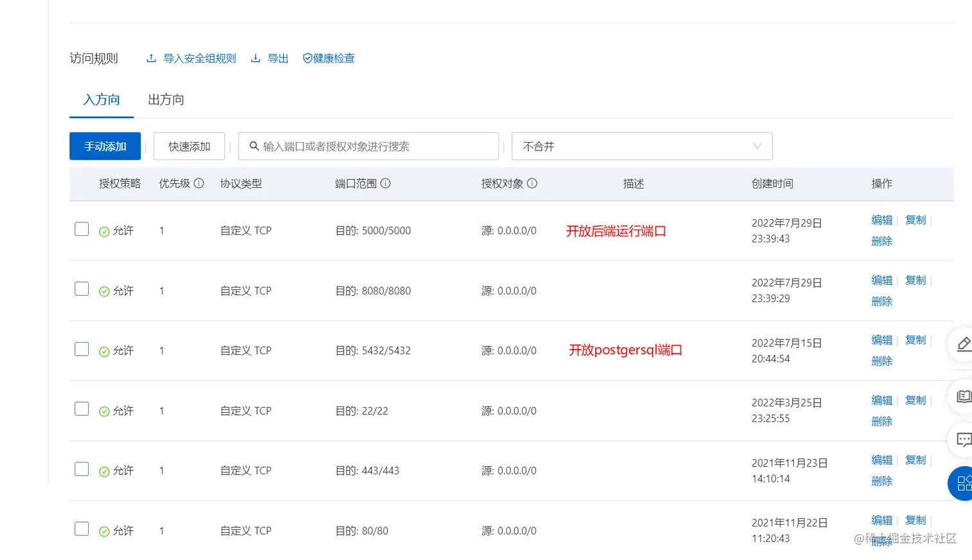The height and width of the screenshot is (560, 972).
Task: Click 删除 for the 443/443 rule
Action: tap(882, 482)
